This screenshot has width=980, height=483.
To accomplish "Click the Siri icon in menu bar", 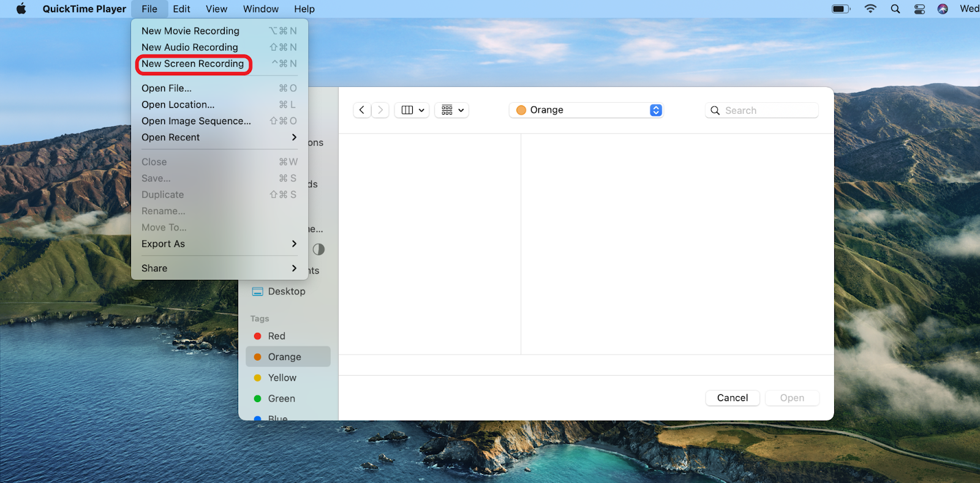I will coord(943,9).
